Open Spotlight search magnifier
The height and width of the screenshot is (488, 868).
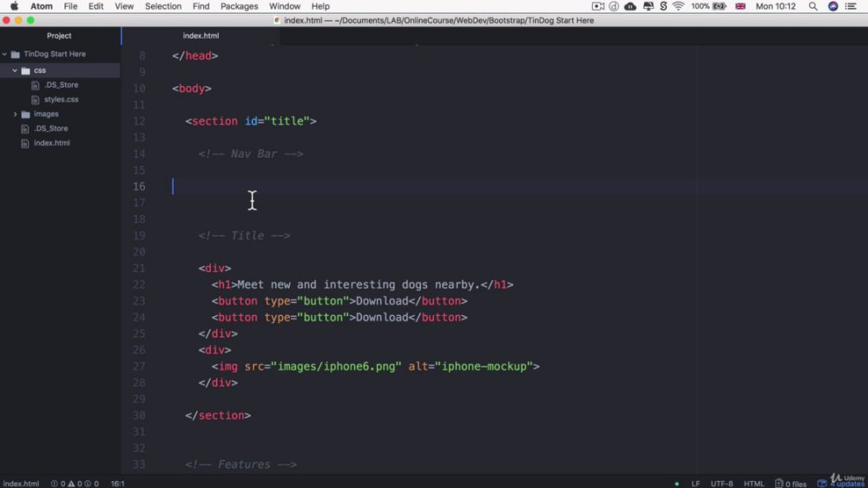pyautogui.click(x=812, y=6)
